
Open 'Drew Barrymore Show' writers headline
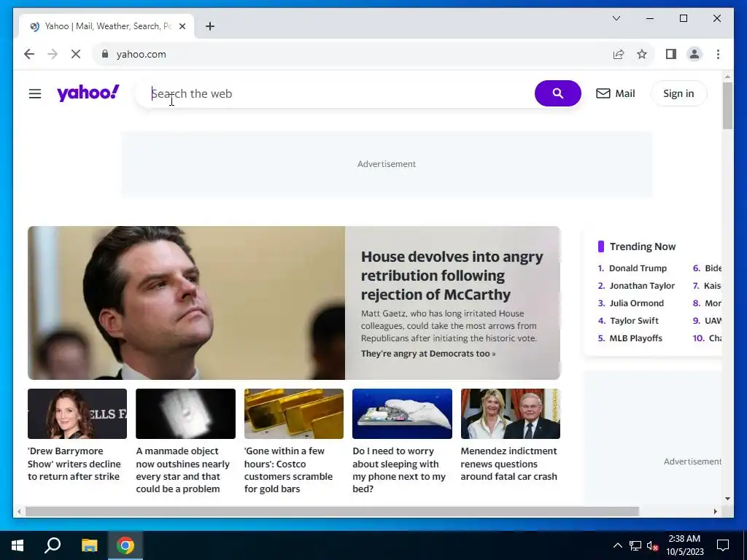[74, 464]
